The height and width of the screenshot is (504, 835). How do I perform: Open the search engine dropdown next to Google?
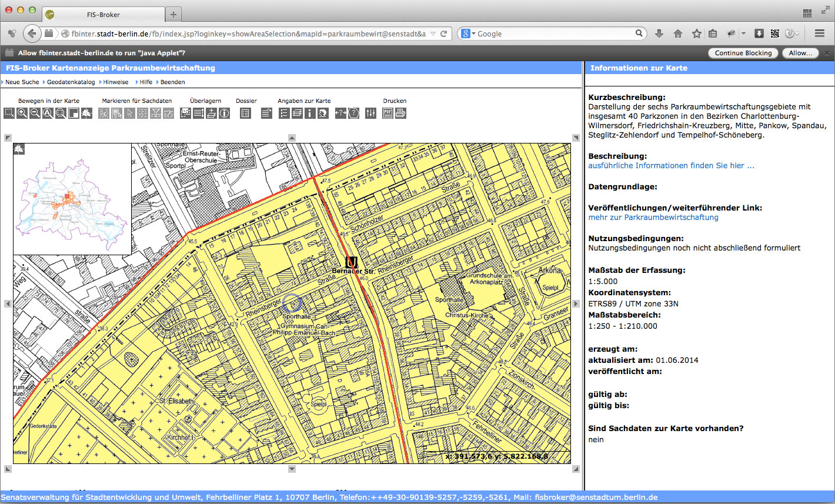coord(468,34)
